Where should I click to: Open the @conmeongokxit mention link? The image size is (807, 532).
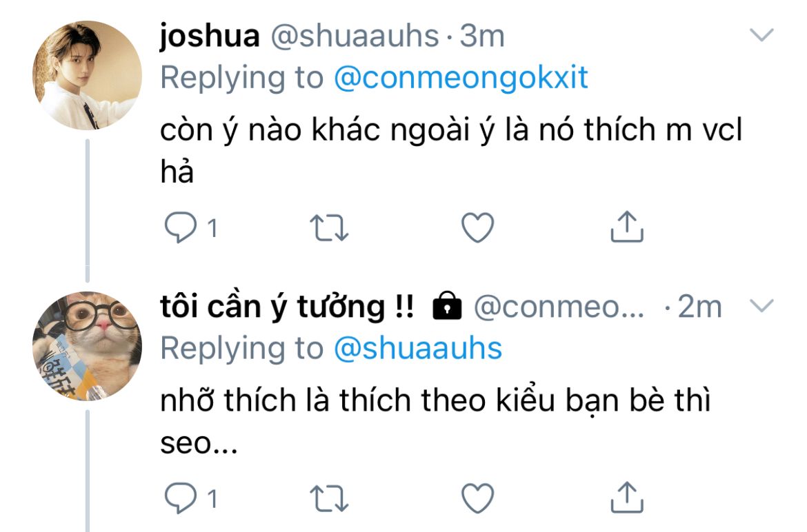click(461, 78)
